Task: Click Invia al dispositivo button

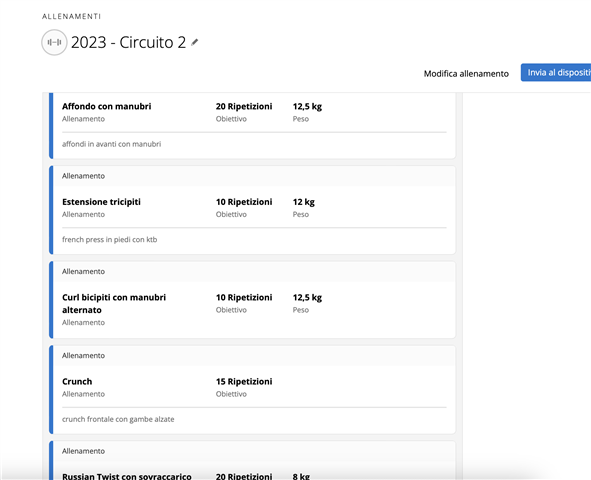Action: (556, 72)
